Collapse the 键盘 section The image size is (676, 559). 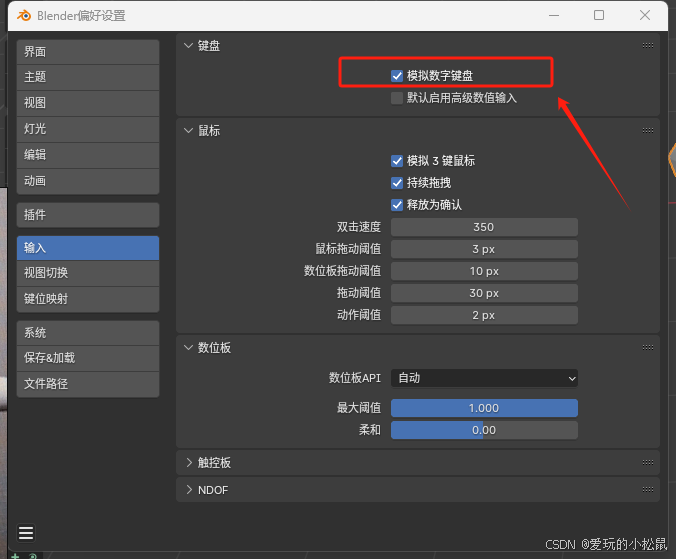[x=188, y=45]
